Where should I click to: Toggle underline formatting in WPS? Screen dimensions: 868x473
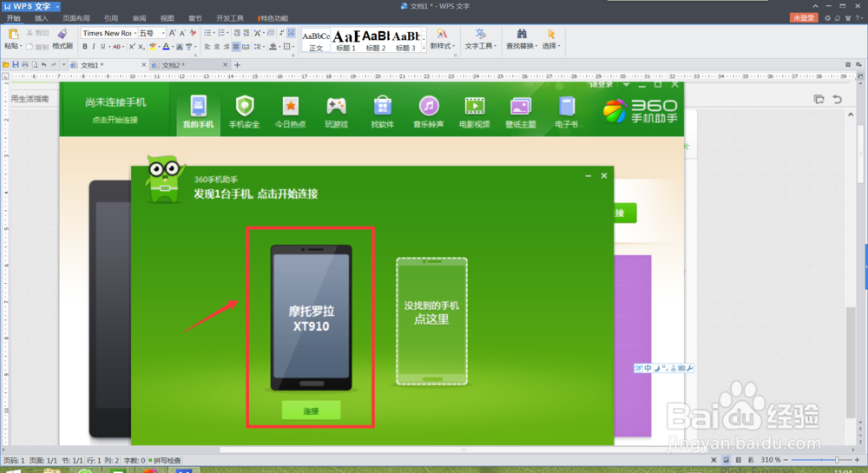(x=102, y=47)
